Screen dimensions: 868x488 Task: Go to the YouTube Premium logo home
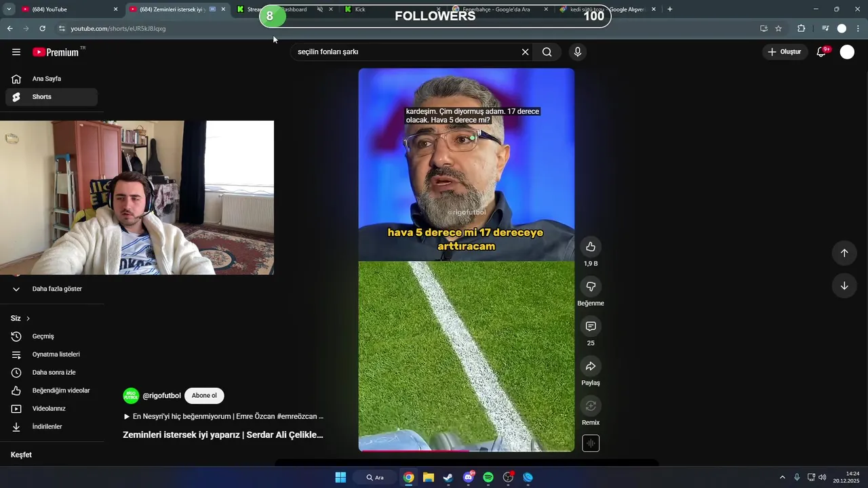click(56, 52)
